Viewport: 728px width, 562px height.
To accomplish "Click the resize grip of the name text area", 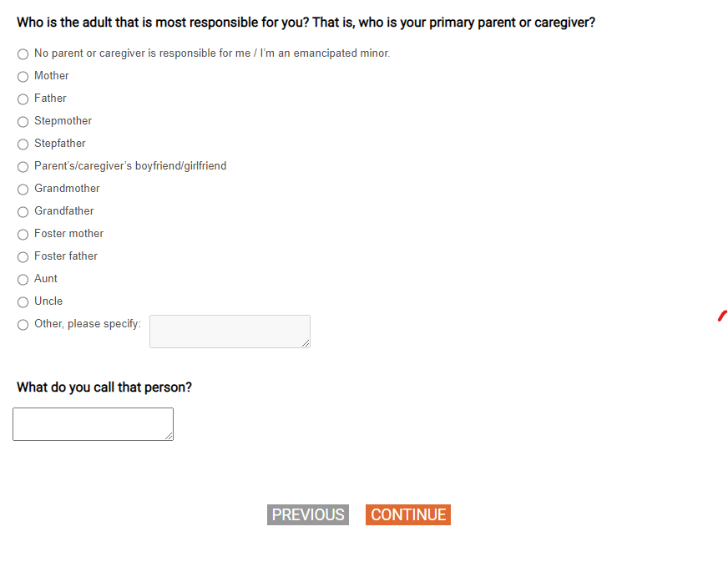I will (x=169, y=436).
